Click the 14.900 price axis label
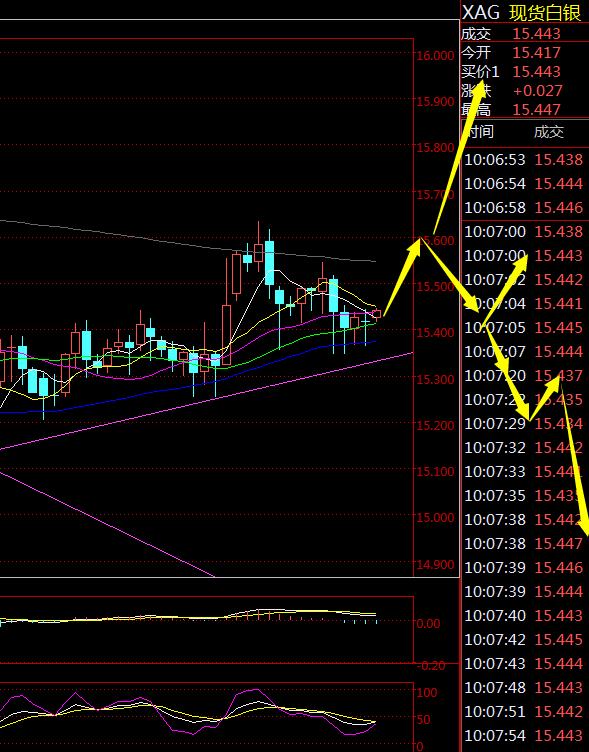 click(435, 564)
